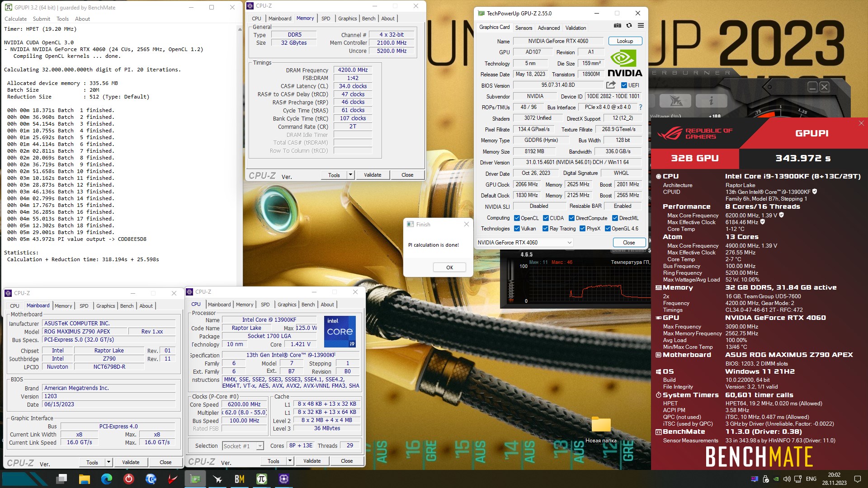This screenshot has width=868, height=488.
Task: Switch to Sensors tab in GPU-Z
Action: tap(524, 28)
